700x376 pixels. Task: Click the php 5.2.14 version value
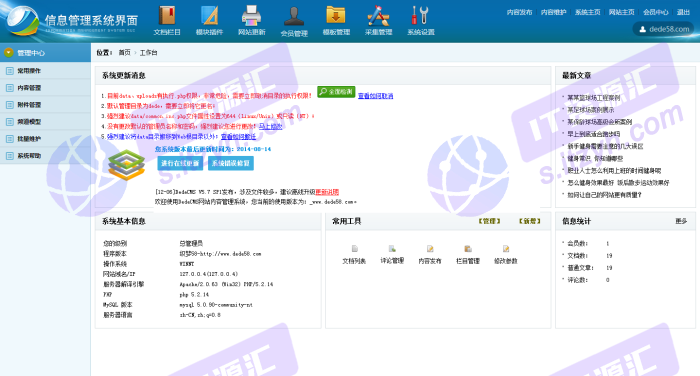(x=194, y=294)
